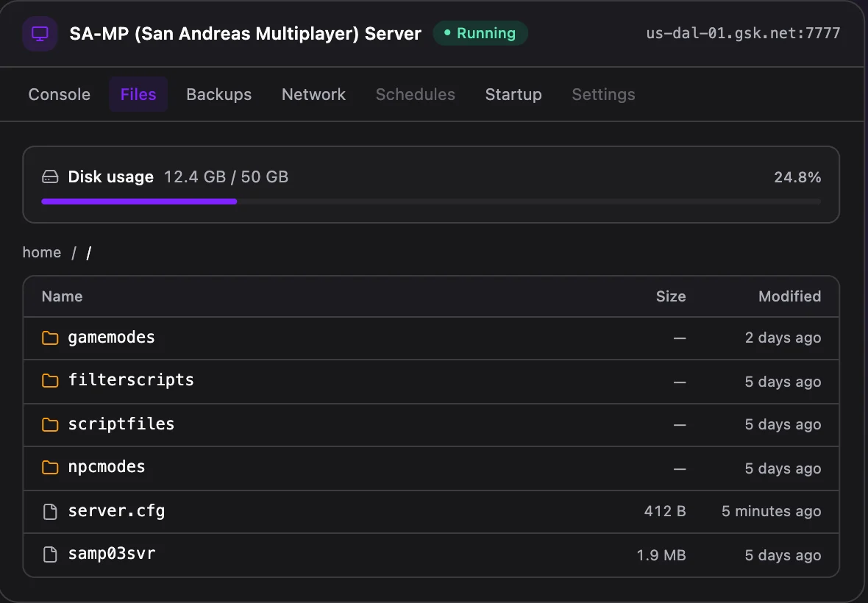Click scriptfiles' 5 days ago modified value

coord(783,425)
